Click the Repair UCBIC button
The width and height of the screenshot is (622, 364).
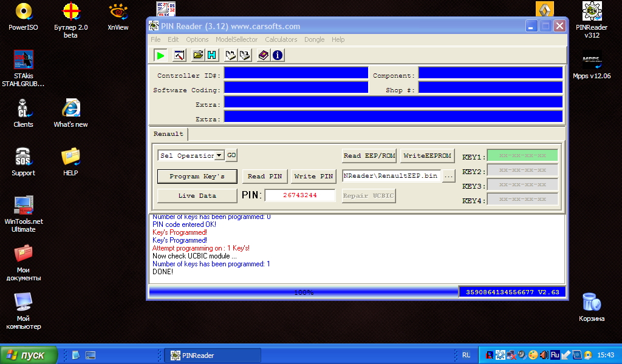pyautogui.click(x=369, y=196)
